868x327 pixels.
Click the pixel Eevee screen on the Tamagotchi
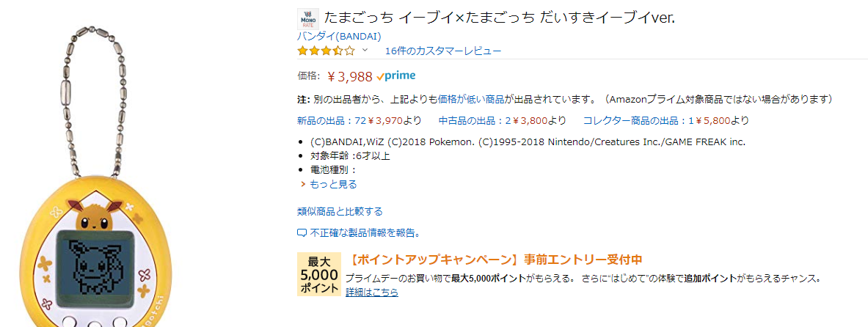92,261
